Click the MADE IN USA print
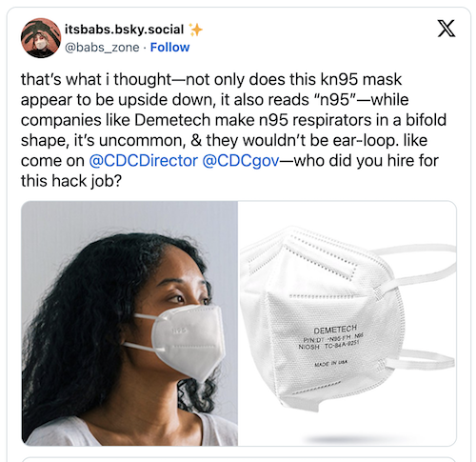 pos(330,363)
